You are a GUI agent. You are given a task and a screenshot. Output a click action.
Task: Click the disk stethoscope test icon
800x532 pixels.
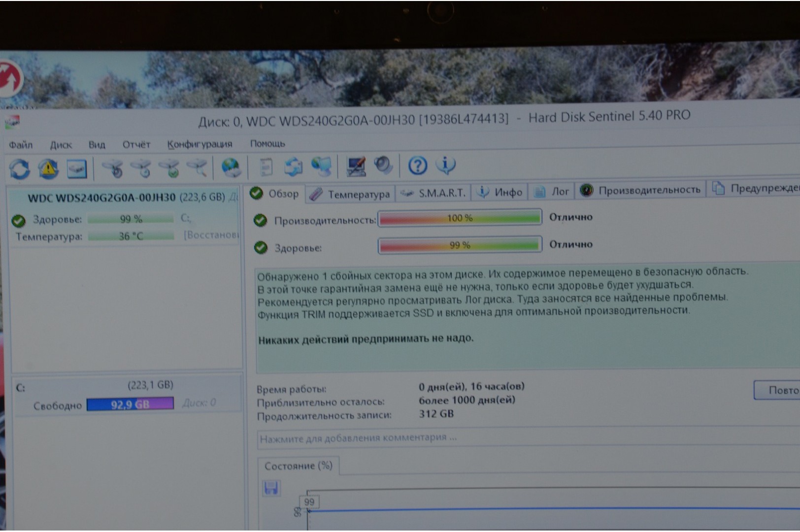click(113, 168)
